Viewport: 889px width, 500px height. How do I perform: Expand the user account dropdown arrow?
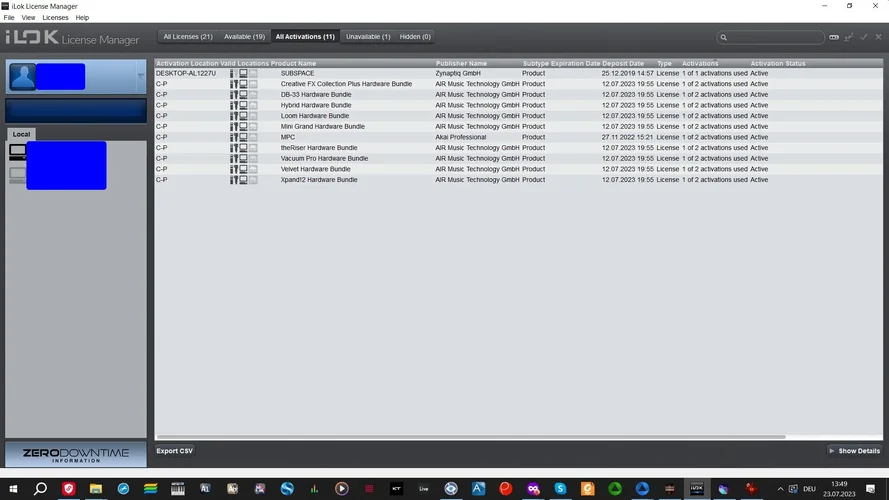coord(140,77)
